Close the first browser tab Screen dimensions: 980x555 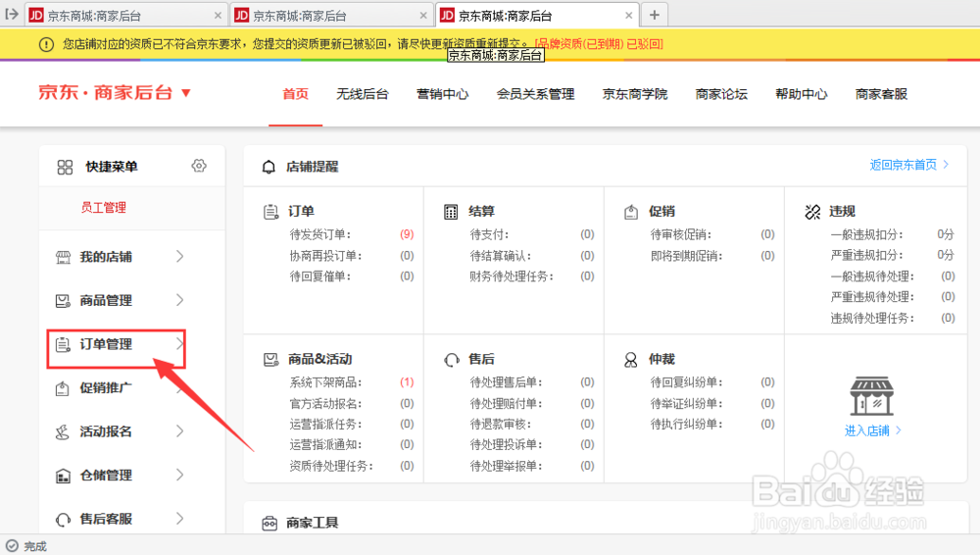pos(218,16)
